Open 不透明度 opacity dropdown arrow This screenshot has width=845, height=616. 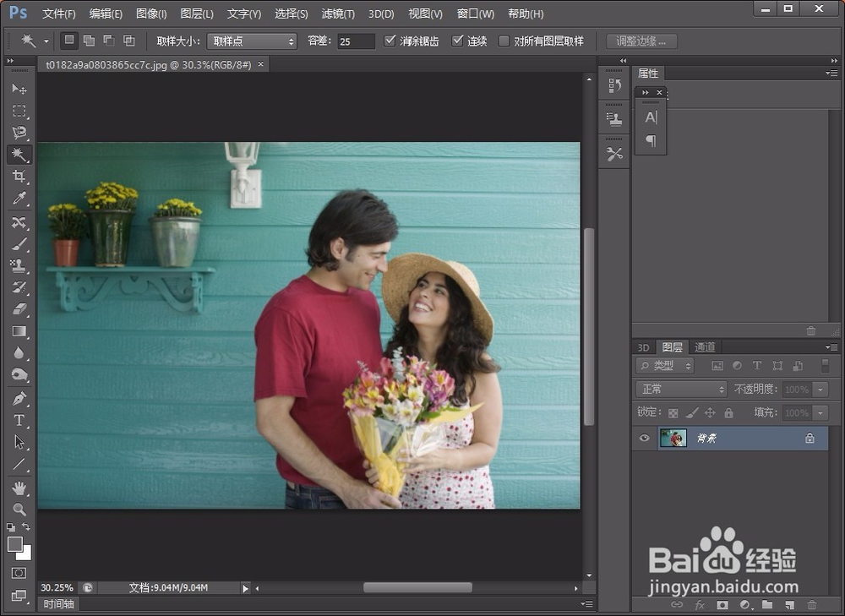tap(820, 389)
